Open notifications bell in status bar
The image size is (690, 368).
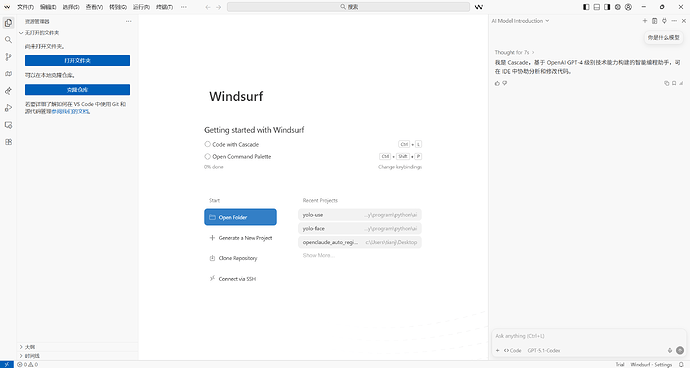coord(681,364)
